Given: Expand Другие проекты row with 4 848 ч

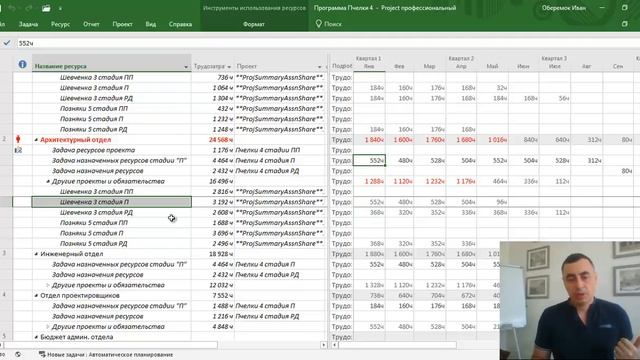Looking at the screenshot, I should [48, 327].
